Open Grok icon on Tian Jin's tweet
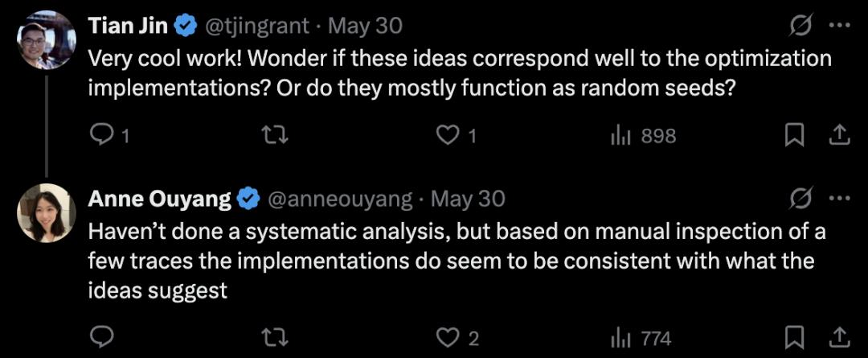Viewport: 868px width, 358px height. point(800,27)
